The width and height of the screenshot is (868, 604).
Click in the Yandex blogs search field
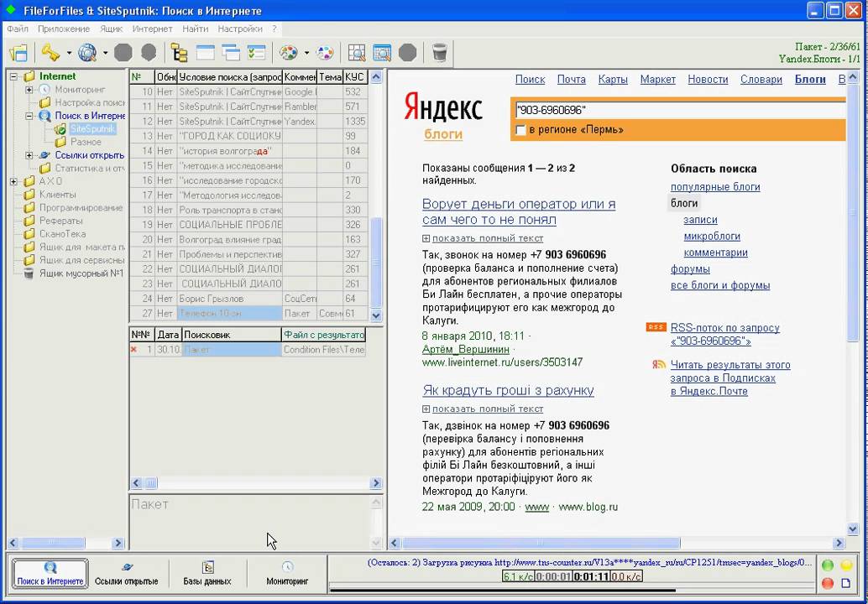point(680,111)
